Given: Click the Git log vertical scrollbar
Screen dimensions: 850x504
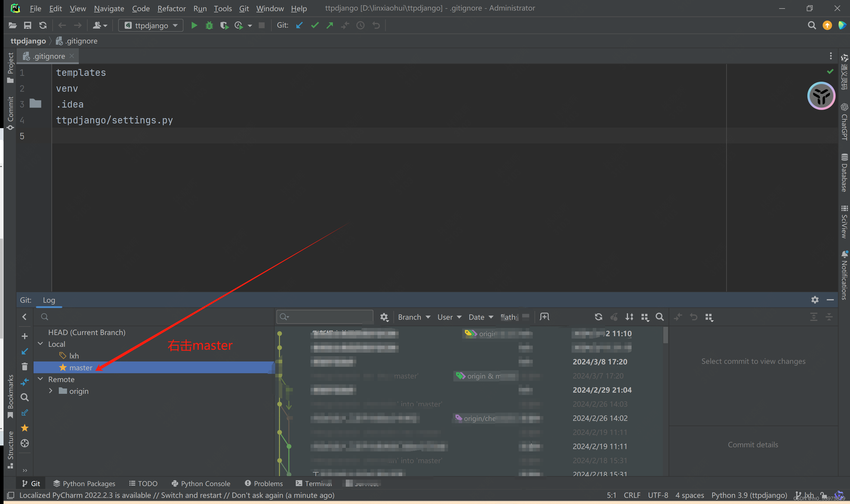Looking at the screenshot, I should tap(665, 336).
